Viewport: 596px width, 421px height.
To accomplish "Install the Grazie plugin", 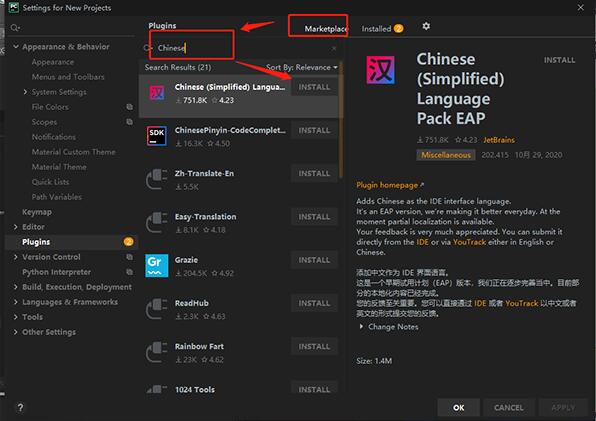I will (314, 260).
